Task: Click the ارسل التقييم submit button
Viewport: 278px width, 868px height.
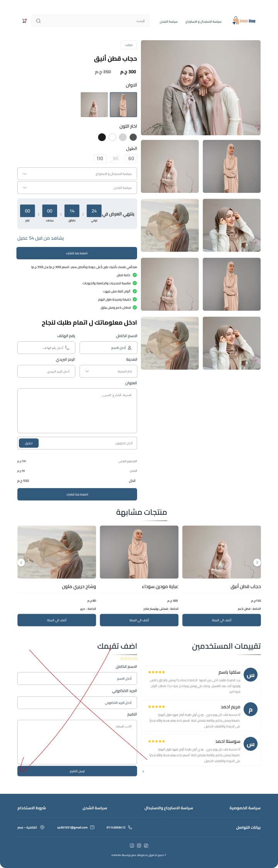Action: click(x=77, y=771)
